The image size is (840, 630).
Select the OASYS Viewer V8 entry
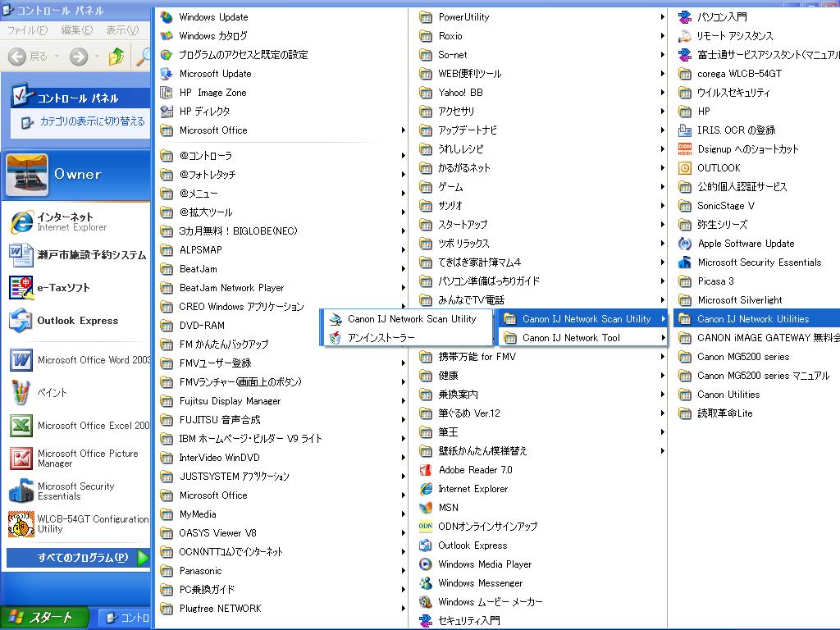[282, 533]
